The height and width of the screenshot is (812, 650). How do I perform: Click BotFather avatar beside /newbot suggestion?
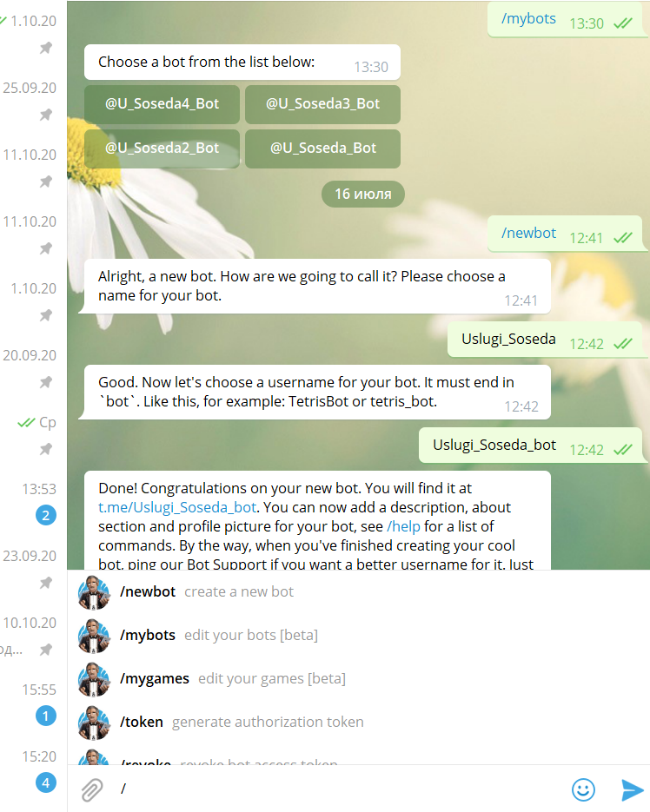(x=94, y=592)
